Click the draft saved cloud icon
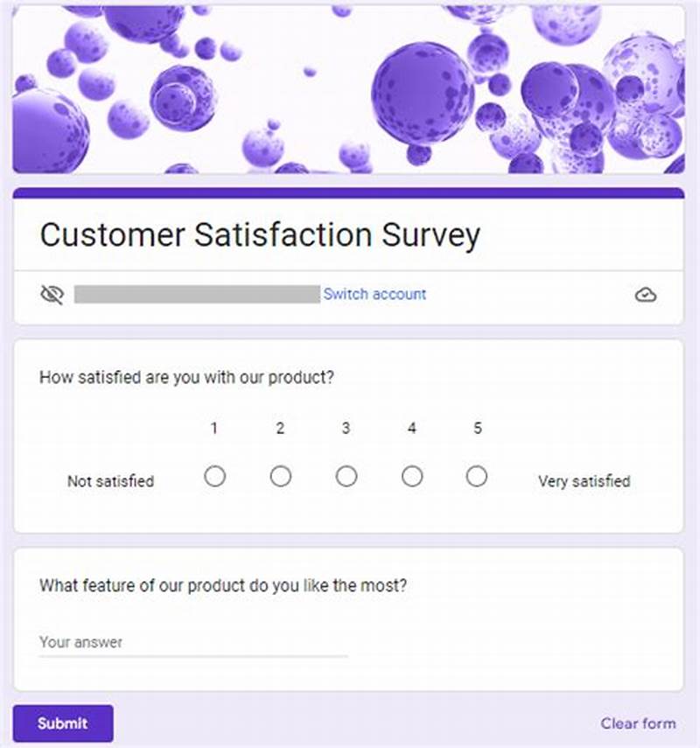Screen dimensions: 700x748 coord(646,295)
